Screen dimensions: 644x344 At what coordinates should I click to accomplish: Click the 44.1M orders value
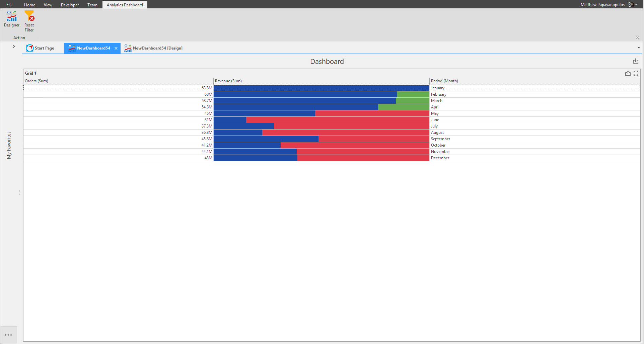tap(207, 152)
